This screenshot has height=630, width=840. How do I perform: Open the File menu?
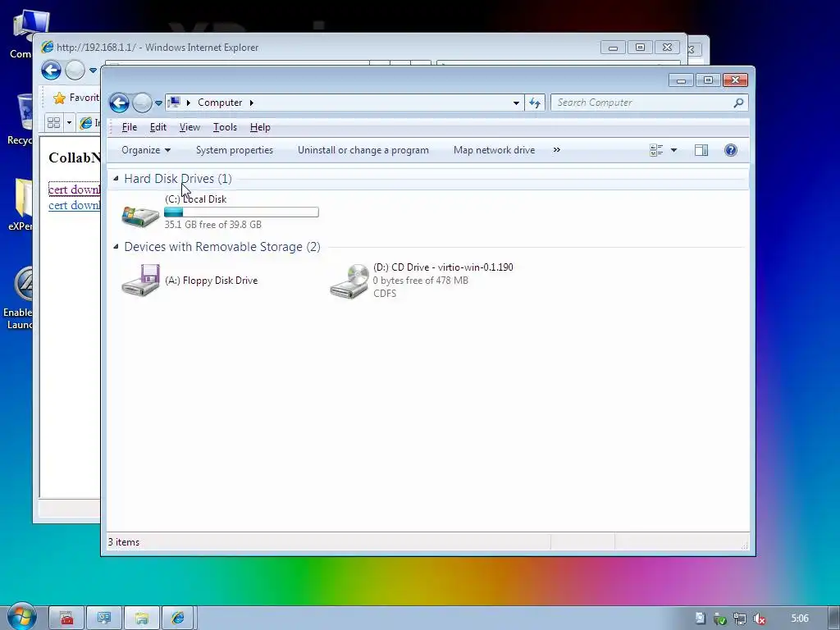pyautogui.click(x=129, y=127)
